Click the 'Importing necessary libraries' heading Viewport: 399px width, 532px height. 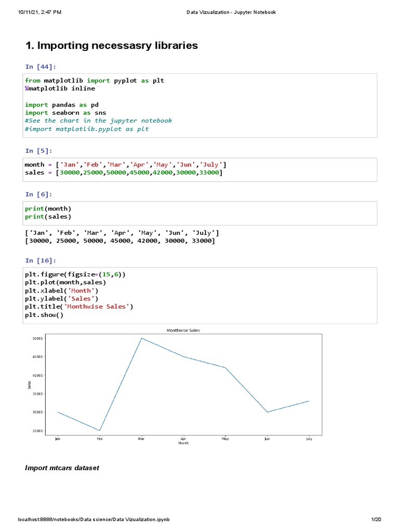pyautogui.click(x=112, y=46)
